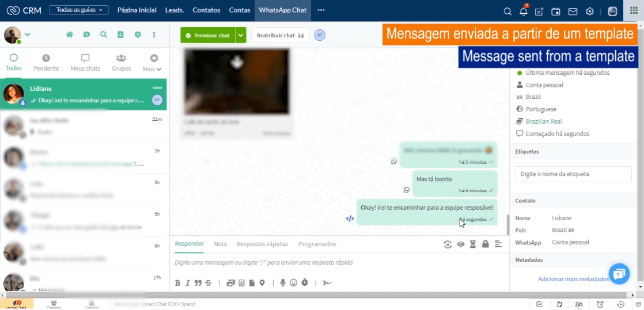Select the Pendente chats tab
The height and width of the screenshot is (310, 644).
point(46,63)
